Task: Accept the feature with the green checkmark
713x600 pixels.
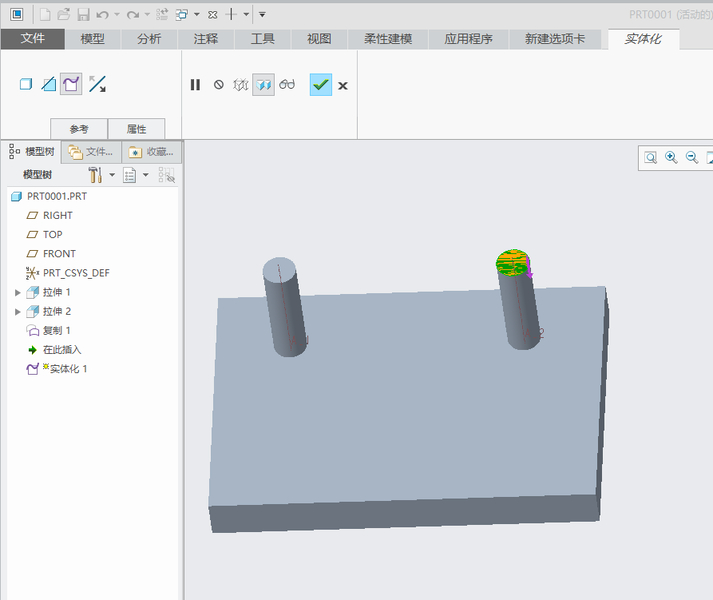Action: (x=321, y=85)
